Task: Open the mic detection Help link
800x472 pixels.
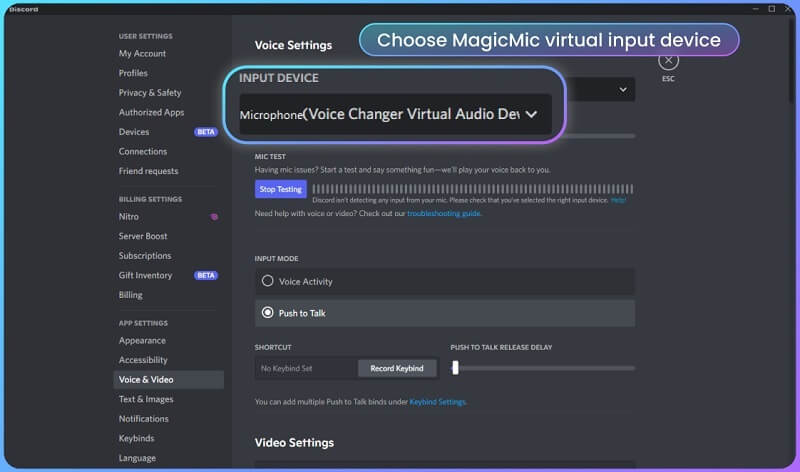Action: pyautogui.click(x=618, y=201)
